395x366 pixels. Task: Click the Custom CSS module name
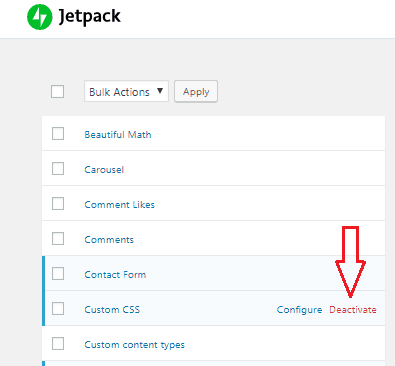112,309
